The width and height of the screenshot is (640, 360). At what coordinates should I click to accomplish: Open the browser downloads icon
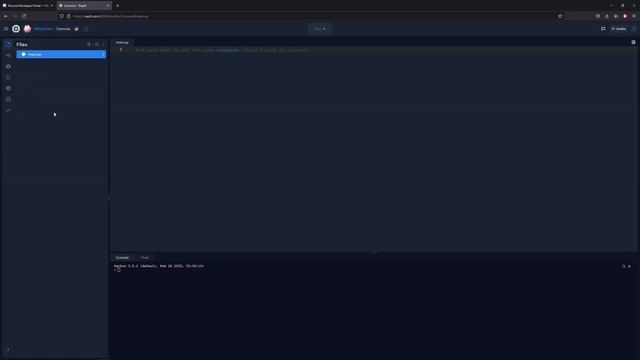(x=607, y=16)
